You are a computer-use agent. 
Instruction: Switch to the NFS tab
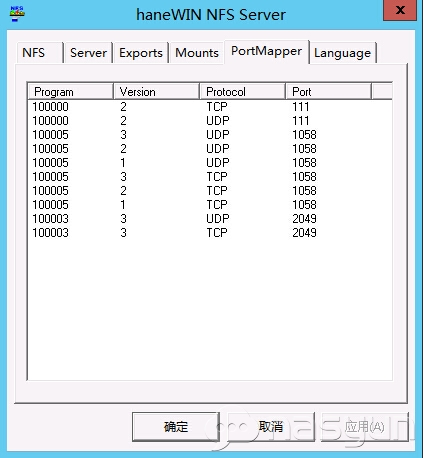pyautogui.click(x=39, y=53)
